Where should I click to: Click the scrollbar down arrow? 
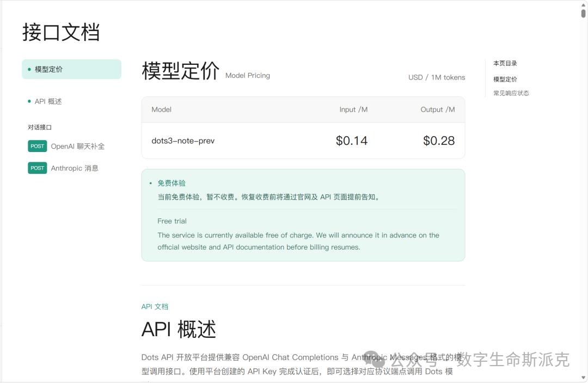[x=583, y=378]
